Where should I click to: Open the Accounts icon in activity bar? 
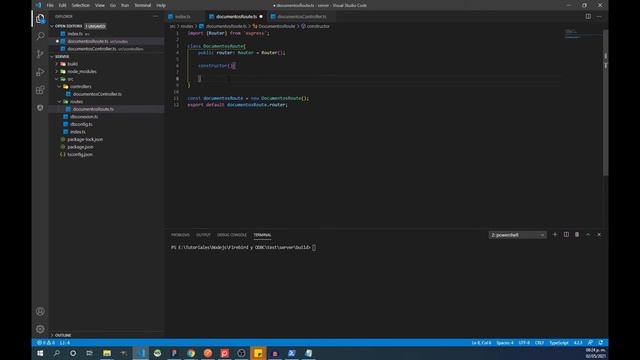(40, 311)
